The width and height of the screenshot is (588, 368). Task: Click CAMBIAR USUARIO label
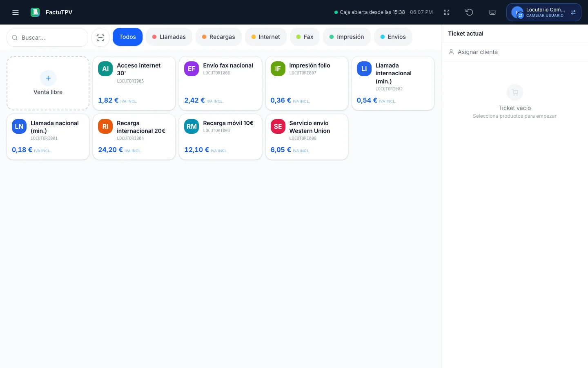coord(545,16)
